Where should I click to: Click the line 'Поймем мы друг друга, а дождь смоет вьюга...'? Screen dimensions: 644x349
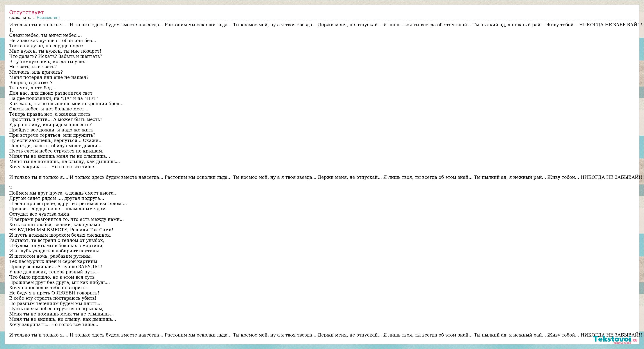64,193
